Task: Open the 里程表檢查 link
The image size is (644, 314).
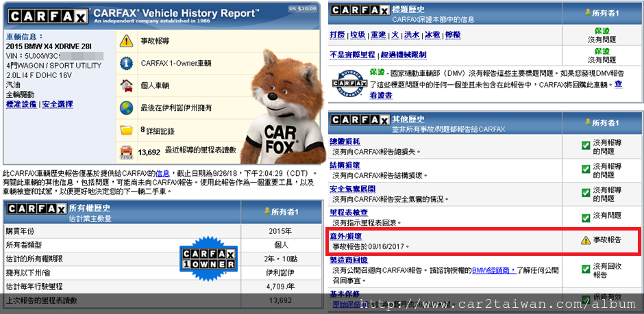Action: pyautogui.click(x=349, y=212)
